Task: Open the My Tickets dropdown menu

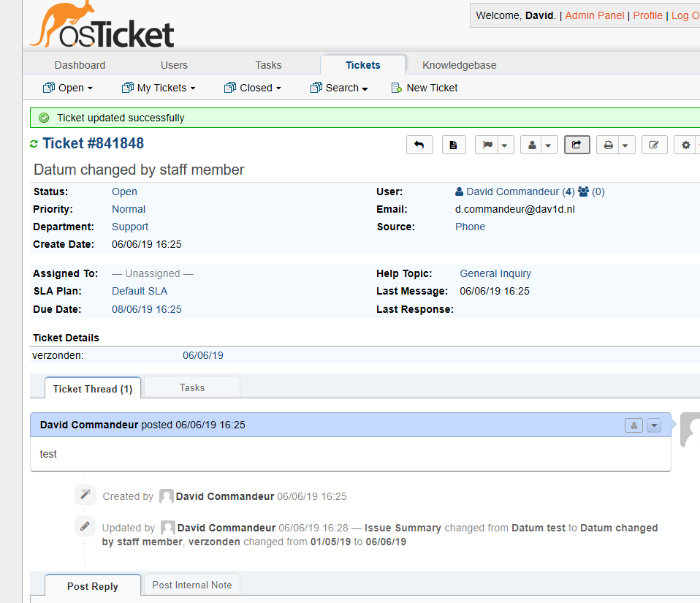Action: tap(158, 87)
